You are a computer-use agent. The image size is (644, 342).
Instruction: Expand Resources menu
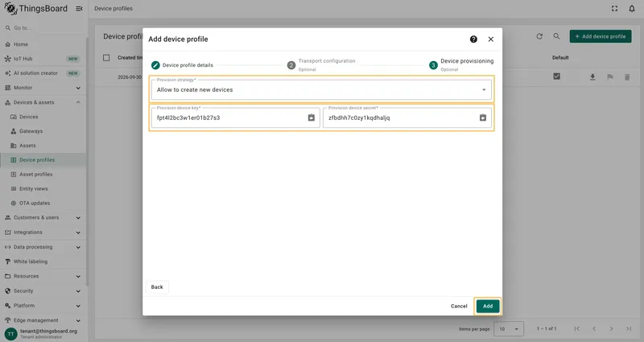pos(43,276)
